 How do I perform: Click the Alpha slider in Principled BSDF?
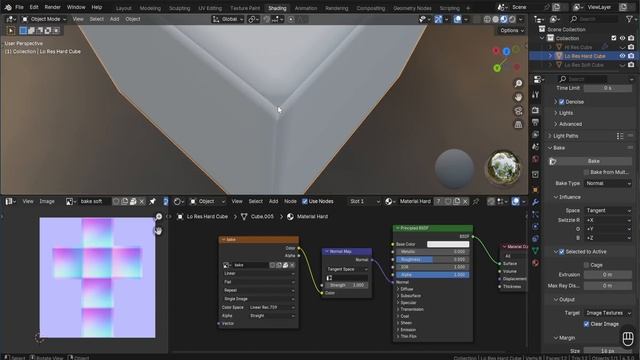coord(433,275)
